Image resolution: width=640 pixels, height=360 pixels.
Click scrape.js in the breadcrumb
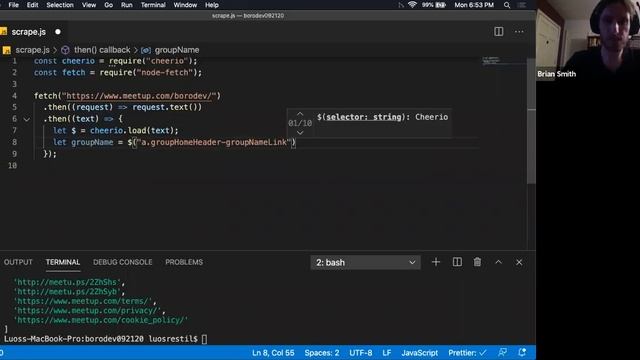pos(32,50)
